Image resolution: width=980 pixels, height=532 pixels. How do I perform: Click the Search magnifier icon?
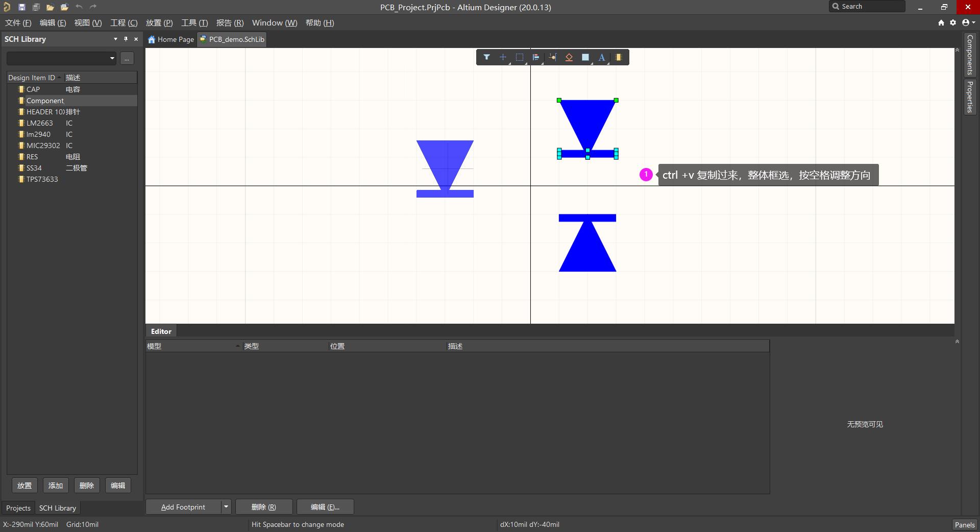pos(836,6)
